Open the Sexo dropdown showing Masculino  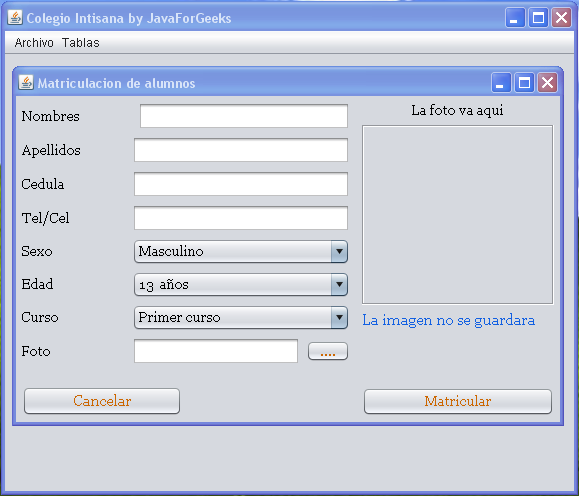coord(241,252)
